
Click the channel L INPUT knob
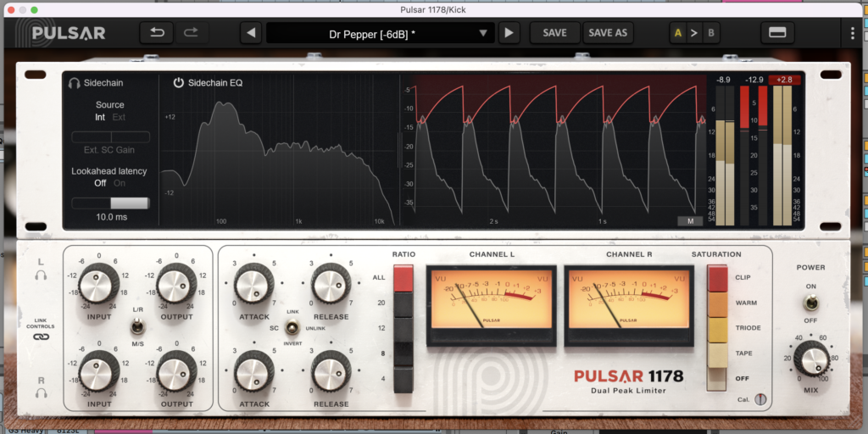(x=99, y=285)
